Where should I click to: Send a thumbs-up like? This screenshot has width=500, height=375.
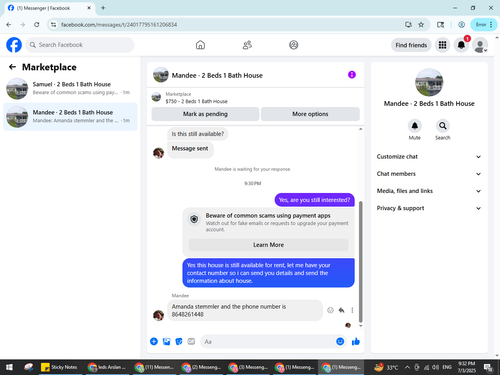click(356, 341)
